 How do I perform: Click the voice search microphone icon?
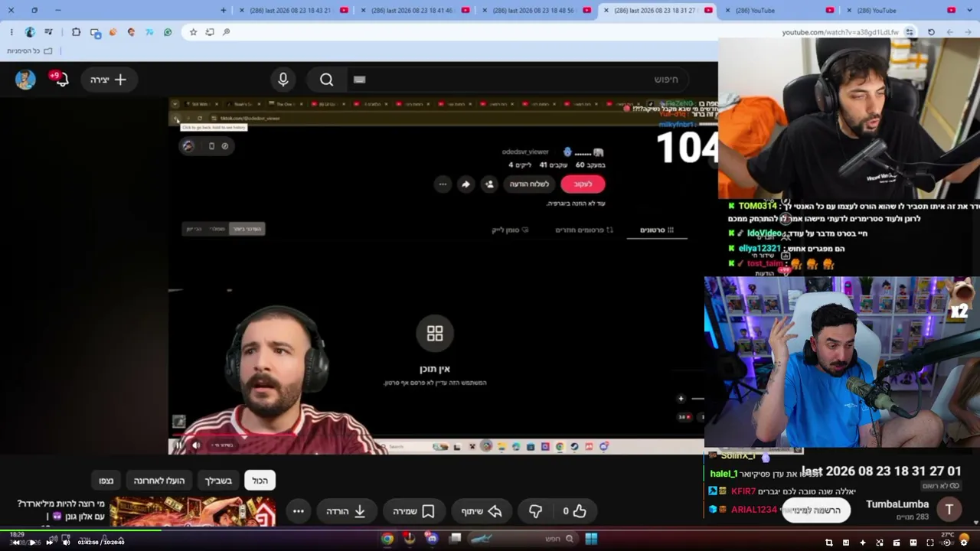pyautogui.click(x=283, y=80)
